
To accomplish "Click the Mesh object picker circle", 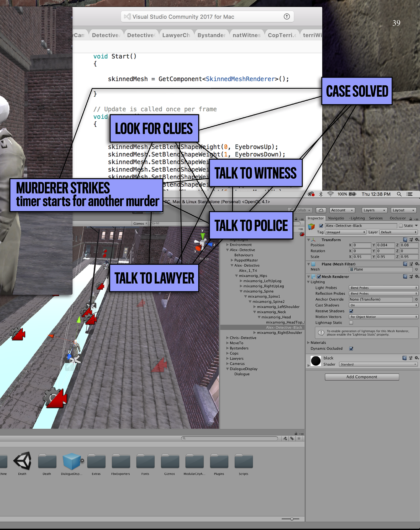I will (416, 269).
